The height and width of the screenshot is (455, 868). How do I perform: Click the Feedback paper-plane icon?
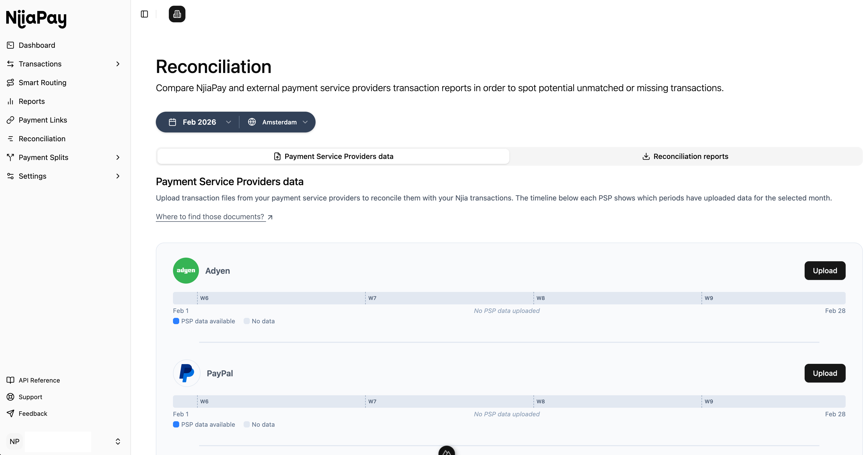click(x=10, y=413)
